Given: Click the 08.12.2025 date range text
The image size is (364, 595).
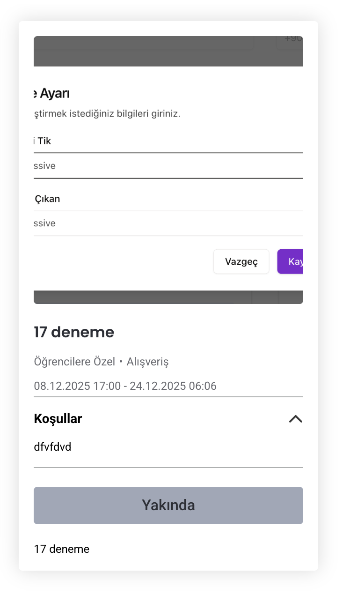Looking at the screenshot, I should [x=125, y=386].
